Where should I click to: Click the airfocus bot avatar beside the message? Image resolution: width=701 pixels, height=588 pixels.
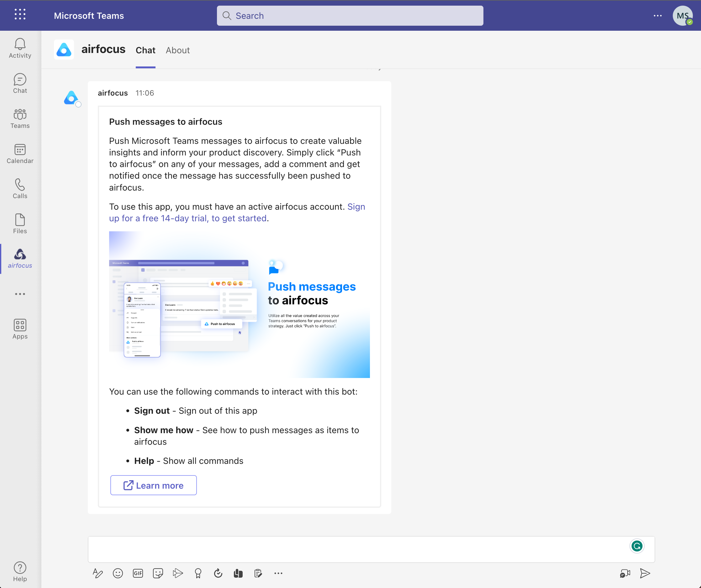pos(71,98)
